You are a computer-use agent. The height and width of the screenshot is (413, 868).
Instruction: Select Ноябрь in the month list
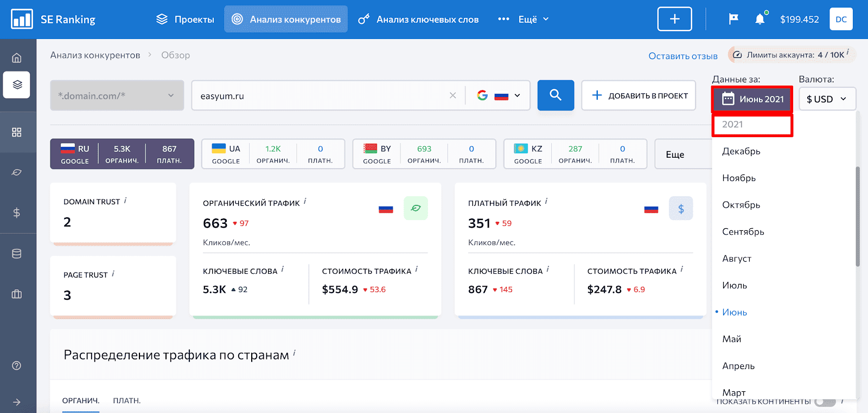tap(739, 178)
